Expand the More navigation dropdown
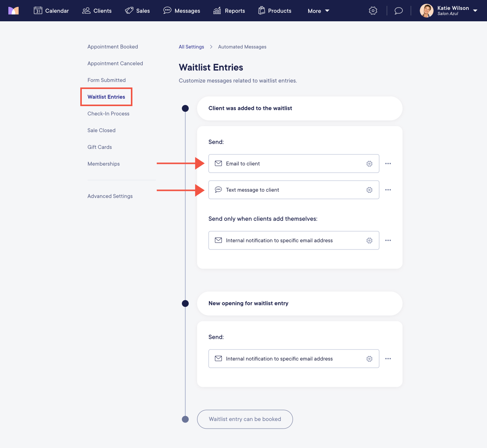 click(x=318, y=11)
